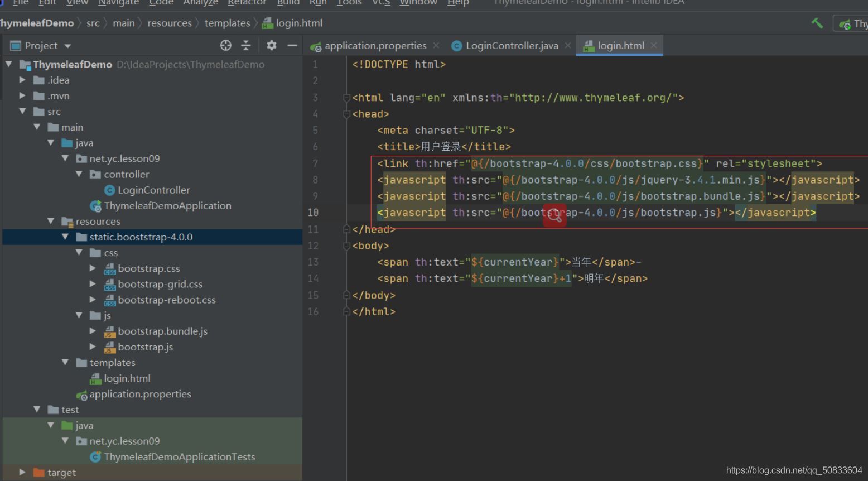Click templates in the breadcrumb bar
This screenshot has width=868, height=481.
point(228,23)
